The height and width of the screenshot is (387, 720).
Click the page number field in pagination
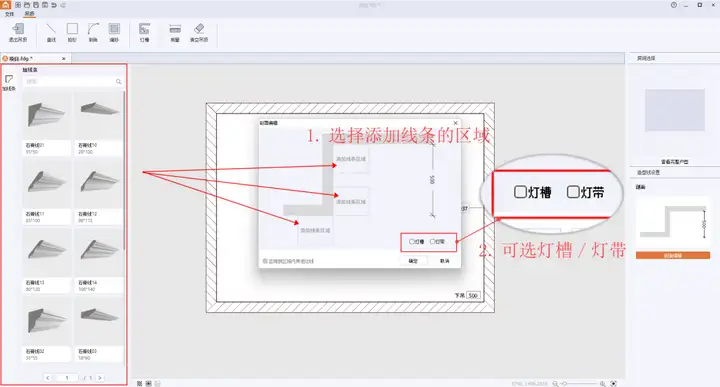67,378
